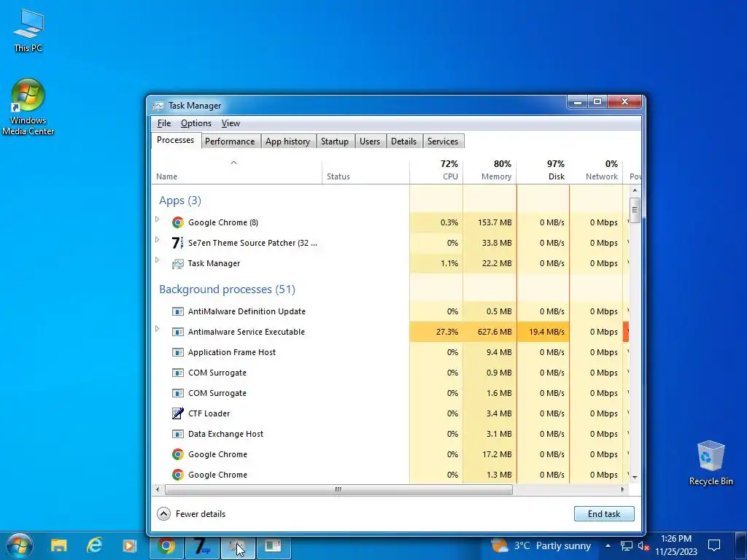Open the last taskbar window button
This screenshot has height=560, width=747.
point(274,545)
